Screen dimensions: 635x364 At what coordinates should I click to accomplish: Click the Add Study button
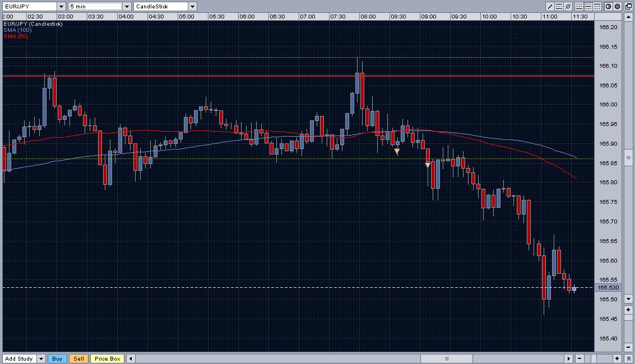point(19,359)
